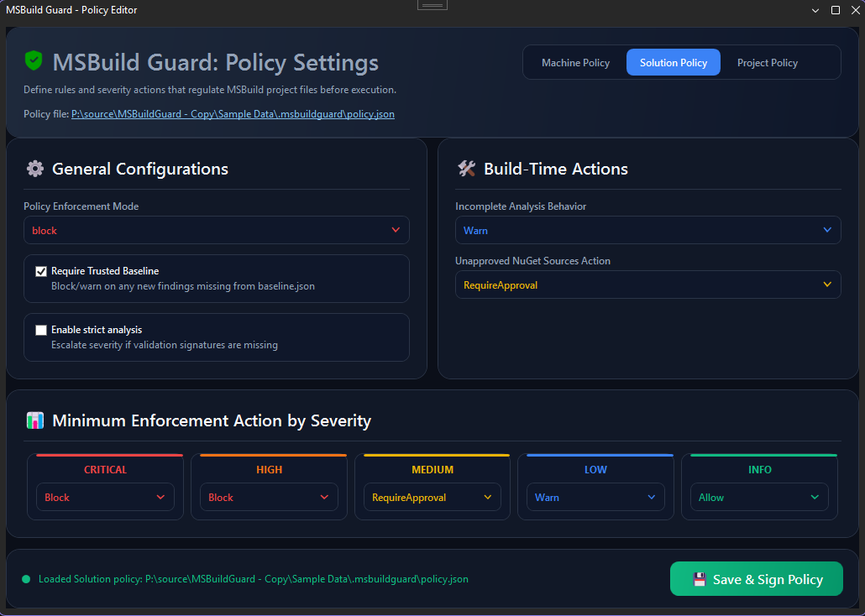Click the 'Unapproved NuGet Sources Action' label
The image size is (865, 616).
[532, 261]
